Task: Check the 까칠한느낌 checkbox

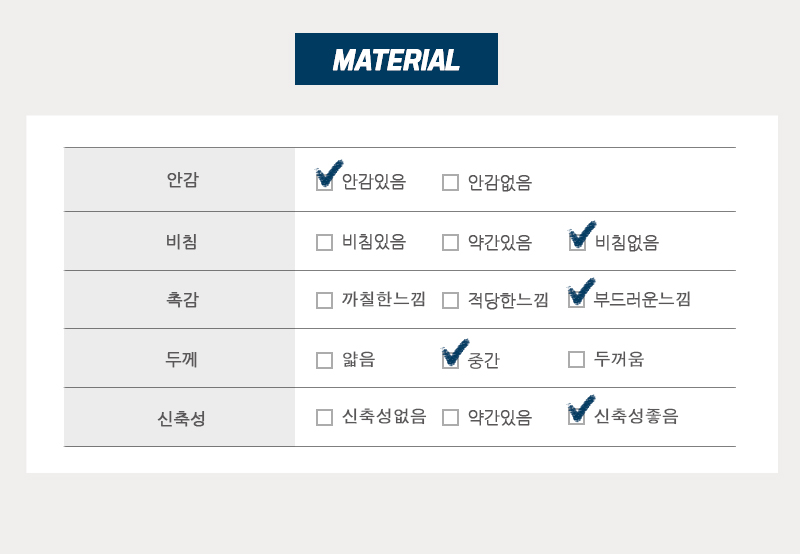Action: pyautogui.click(x=324, y=300)
